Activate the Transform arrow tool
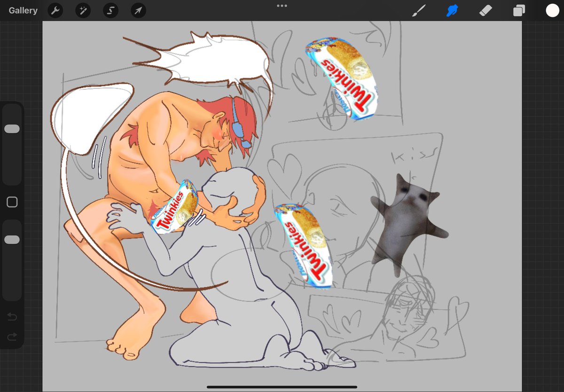Viewport: 564px width, 392px height. tap(138, 11)
